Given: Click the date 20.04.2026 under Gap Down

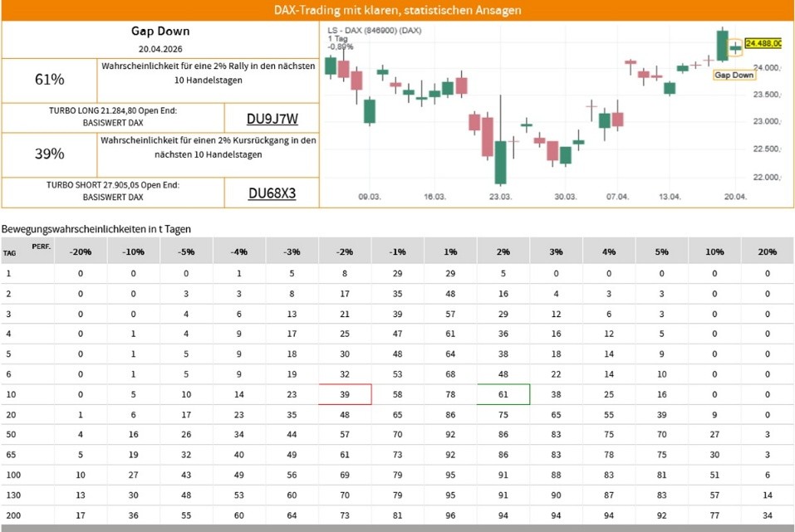Looking at the screenshot, I should click(159, 49).
